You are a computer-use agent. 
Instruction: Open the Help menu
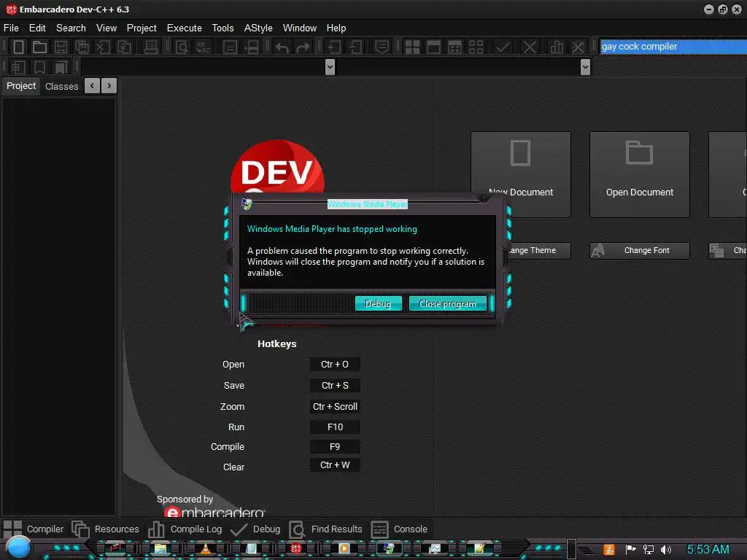(x=336, y=28)
